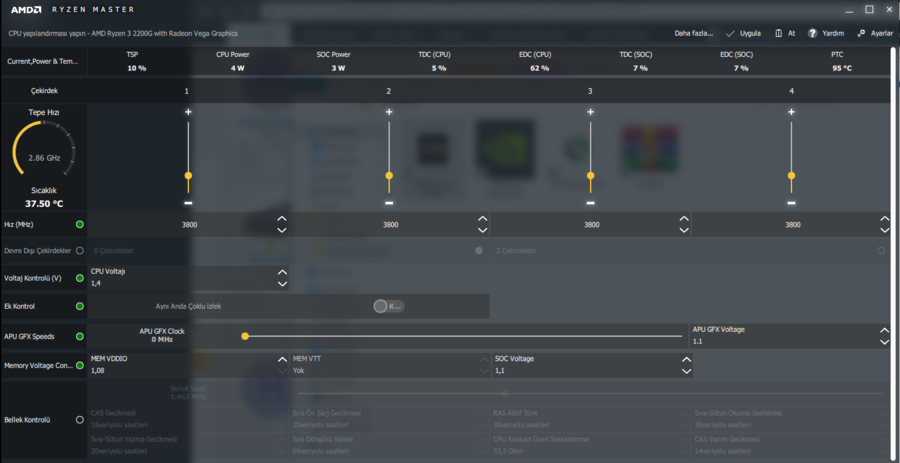Click the PTC 95 °C reading

[841, 61]
